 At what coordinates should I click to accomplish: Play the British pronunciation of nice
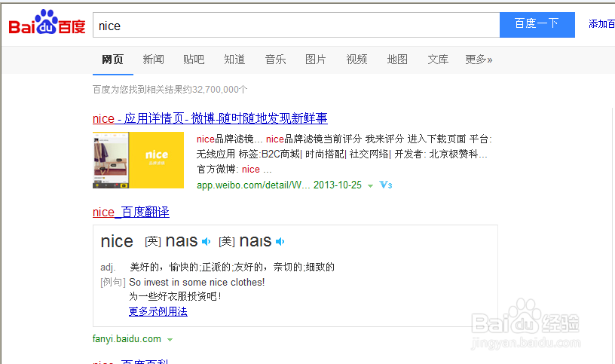click(206, 242)
